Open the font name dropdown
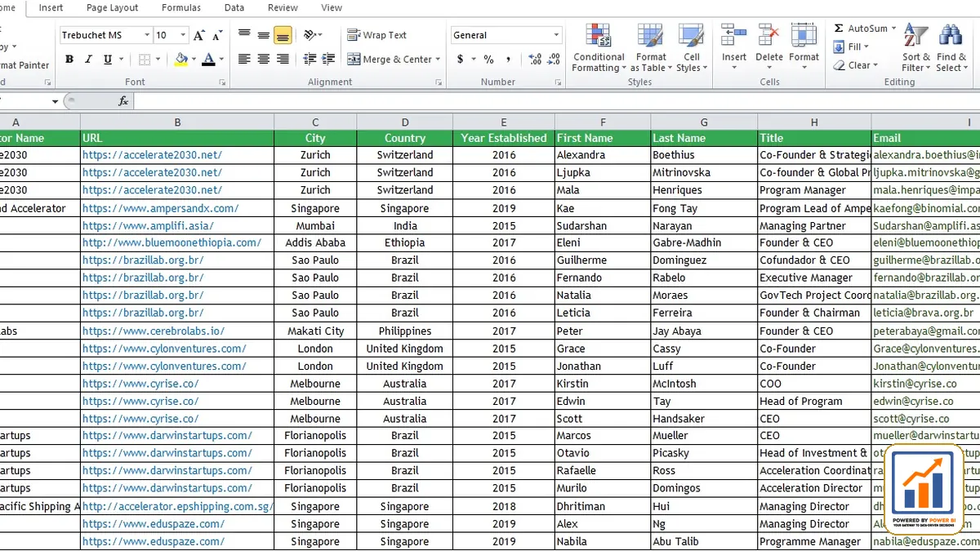Screen dimensions: 980x551 [x=147, y=35]
